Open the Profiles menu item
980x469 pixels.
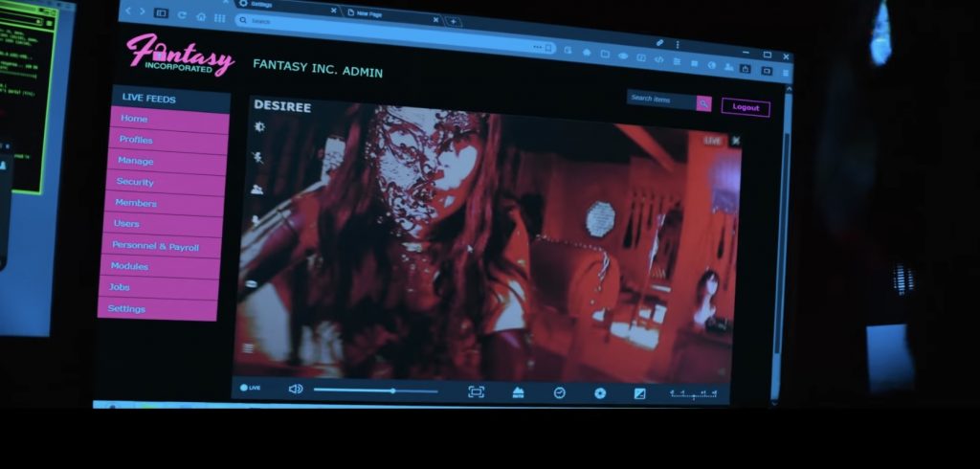tap(136, 140)
